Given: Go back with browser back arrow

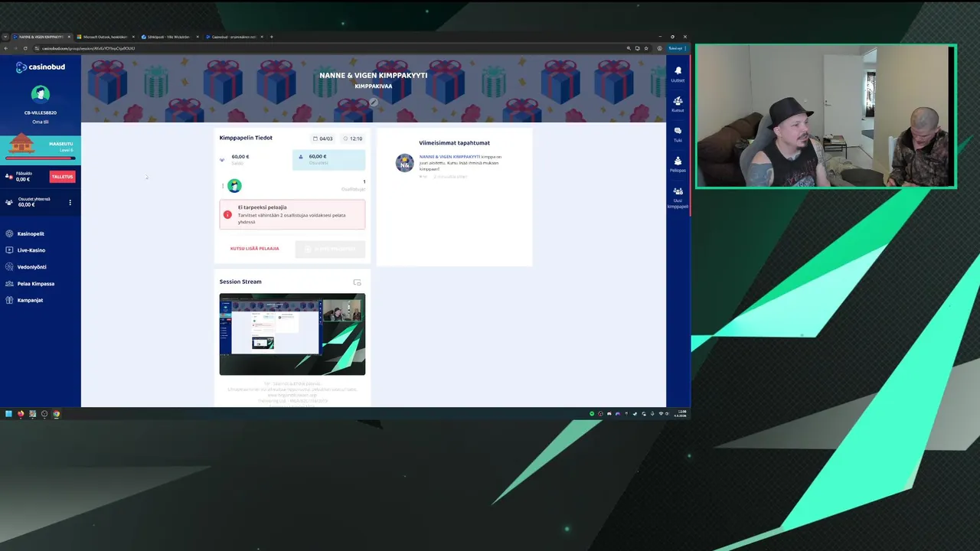Looking at the screenshot, I should [x=6, y=48].
